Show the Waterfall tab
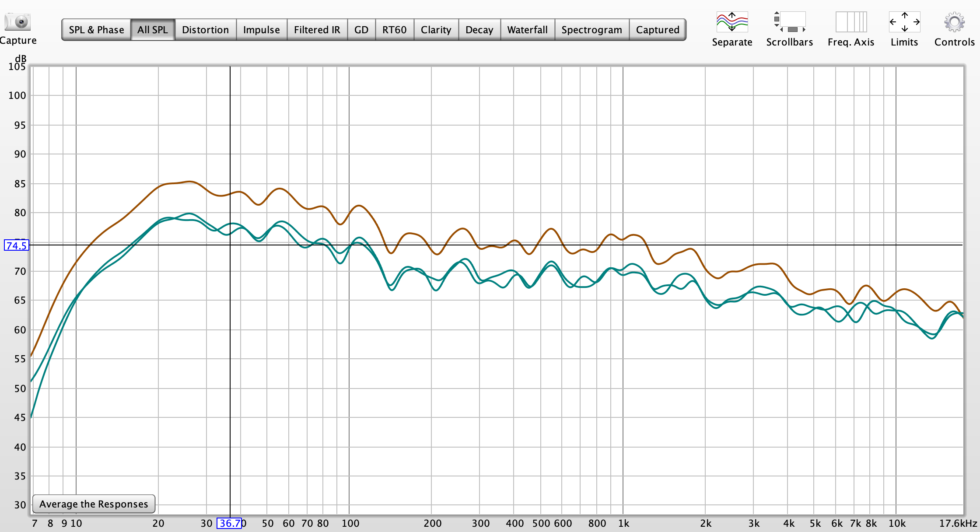 (x=527, y=30)
